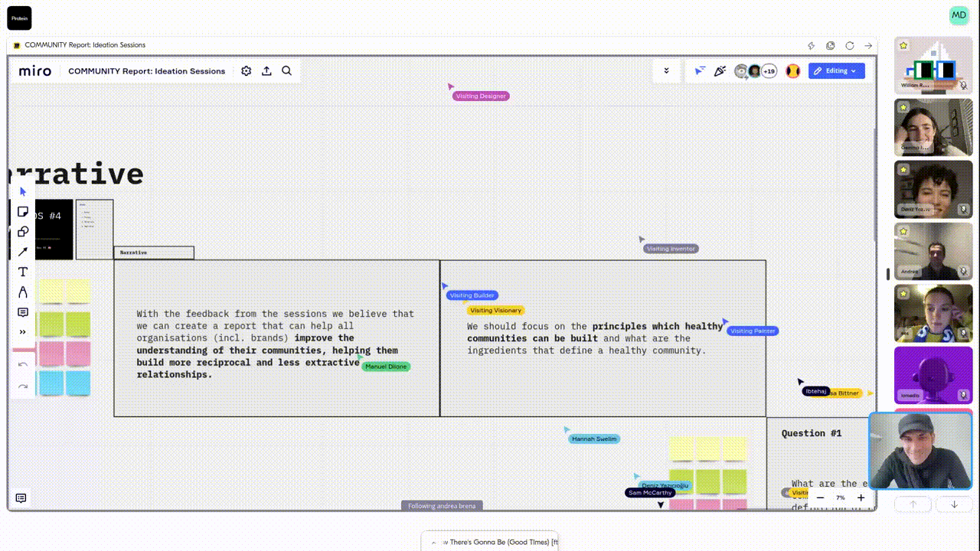The height and width of the screenshot is (551, 980).
Task: Undo the last action
Action: 23,364
